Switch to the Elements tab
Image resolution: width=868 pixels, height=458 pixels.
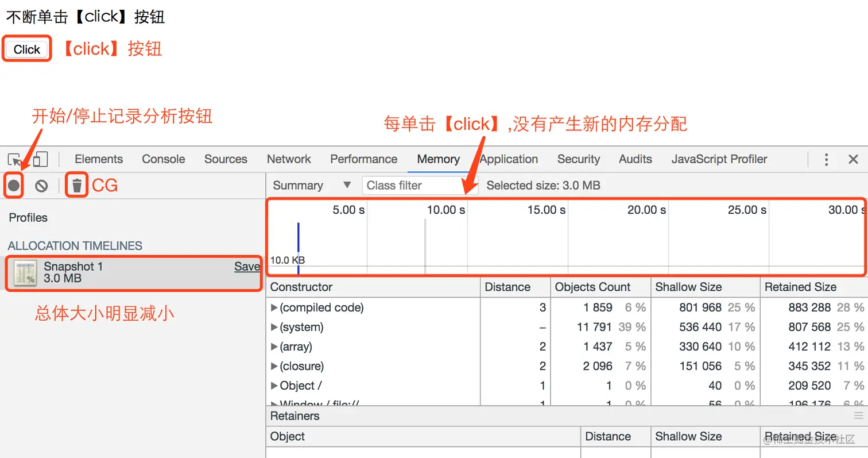pyautogui.click(x=99, y=159)
